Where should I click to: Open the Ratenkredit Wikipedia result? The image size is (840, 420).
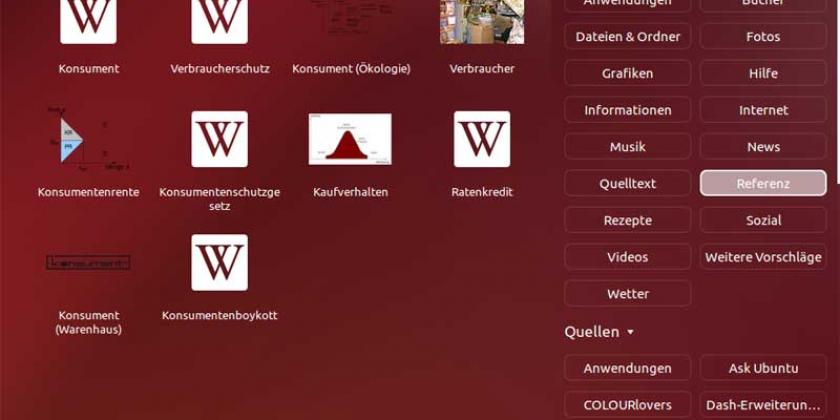click(481, 139)
